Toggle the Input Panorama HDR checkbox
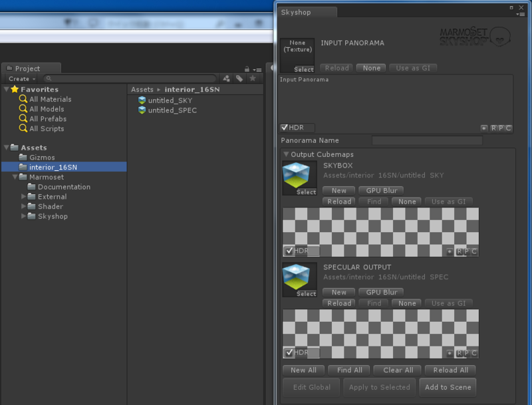Screen dimensions: 532x405 click(x=285, y=128)
